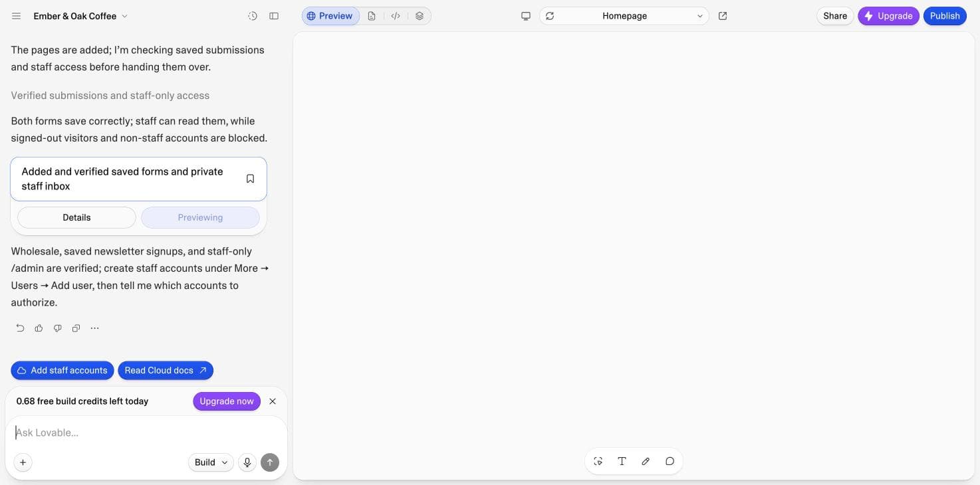Open the Homepage page selector dropdown
Image resolution: width=980 pixels, height=485 pixels.
pos(624,16)
